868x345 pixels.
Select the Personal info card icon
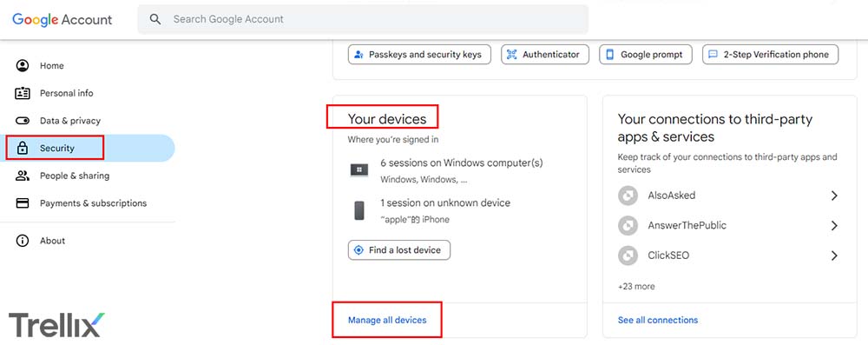tap(23, 93)
